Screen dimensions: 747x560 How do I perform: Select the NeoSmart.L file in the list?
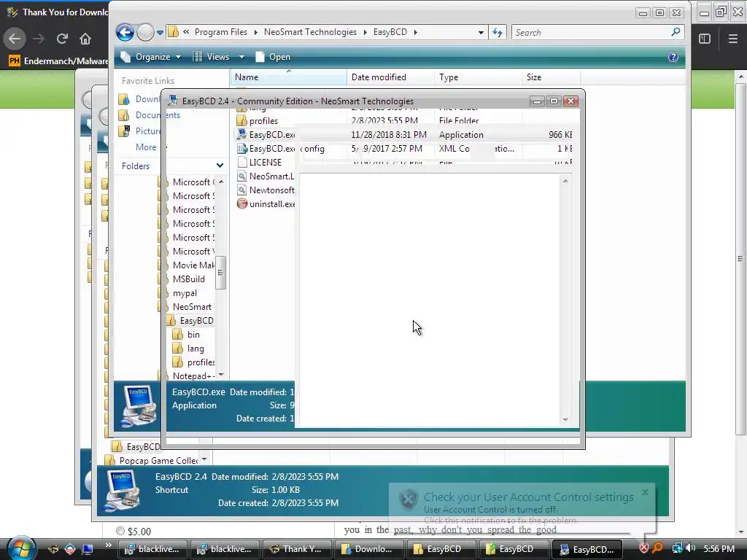pos(266,176)
